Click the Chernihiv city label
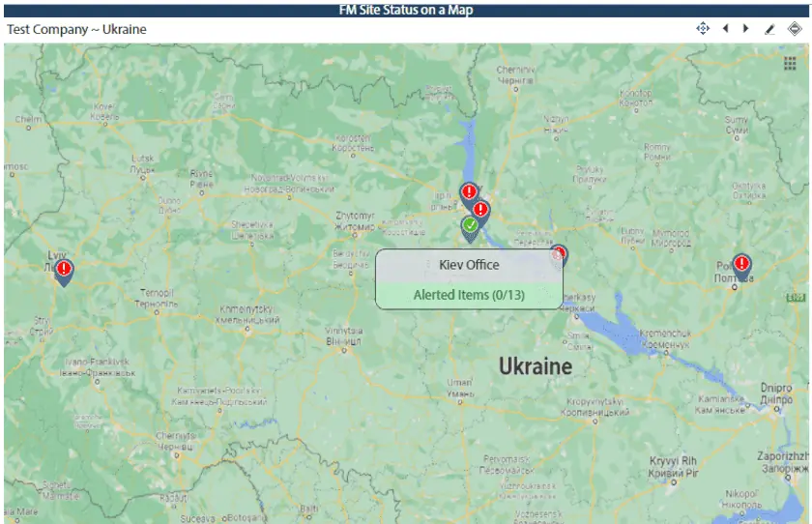The width and height of the screenshot is (812, 524). coord(515,74)
